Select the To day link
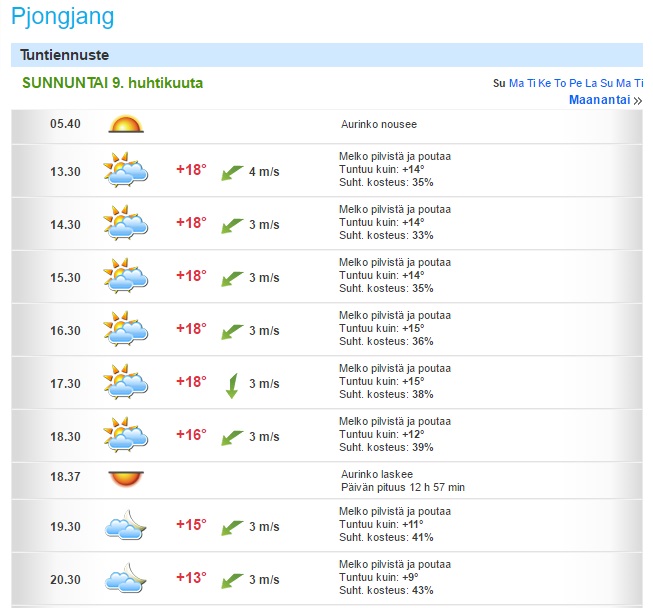The width and height of the screenshot is (653, 608). click(560, 84)
